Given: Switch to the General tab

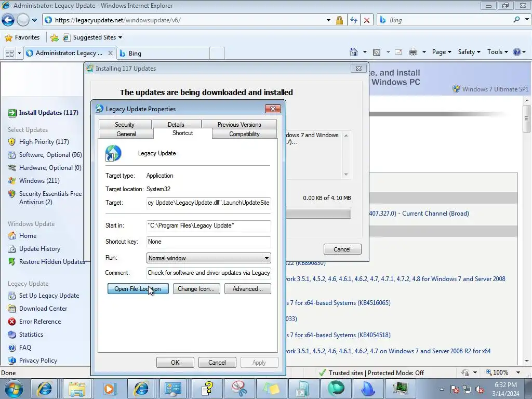Looking at the screenshot, I should [126, 134].
